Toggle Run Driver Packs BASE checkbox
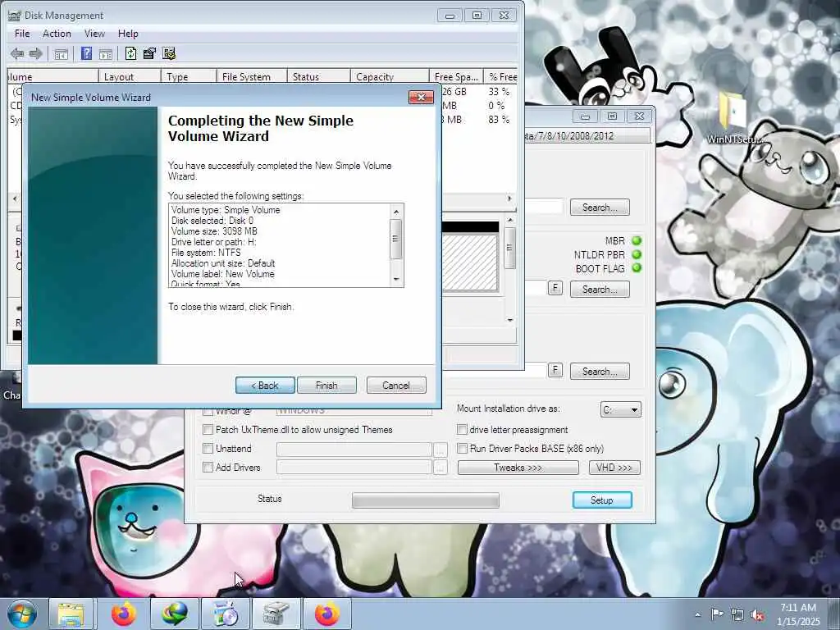Image resolution: width=840 pixels, height=630 pixels. tap(462, 449)
